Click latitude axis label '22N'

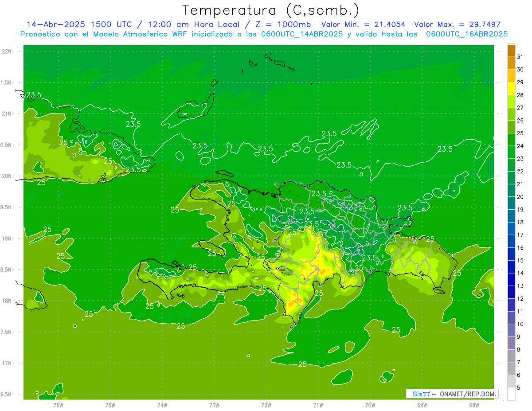tap(7, 51)
